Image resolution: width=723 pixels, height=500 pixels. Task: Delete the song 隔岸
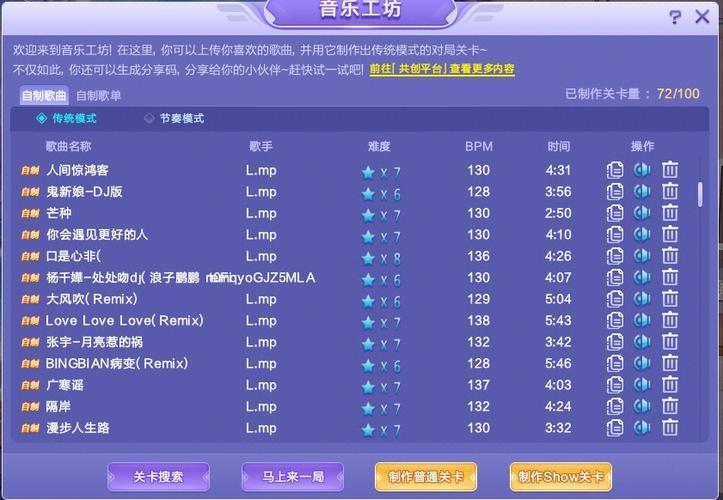tap(670, 406)
